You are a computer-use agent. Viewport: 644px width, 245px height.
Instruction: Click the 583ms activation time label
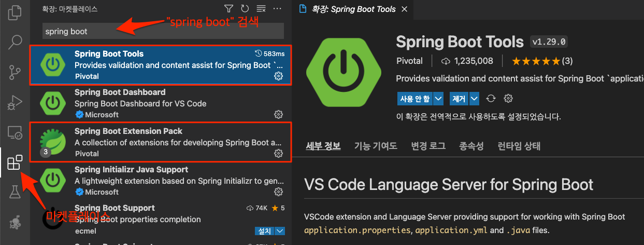tap(270, 53)
